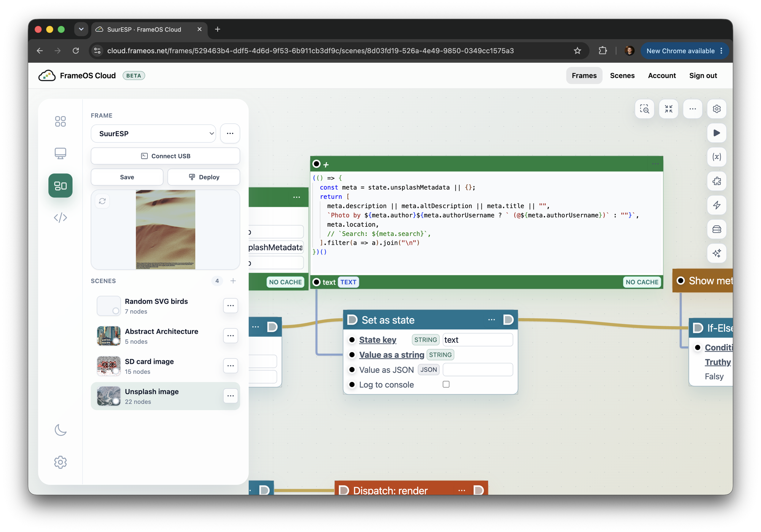Viewport: 761px width, 532px height.
Task: Open SD card image scene options menu
Action: click(x=231, y=366)
